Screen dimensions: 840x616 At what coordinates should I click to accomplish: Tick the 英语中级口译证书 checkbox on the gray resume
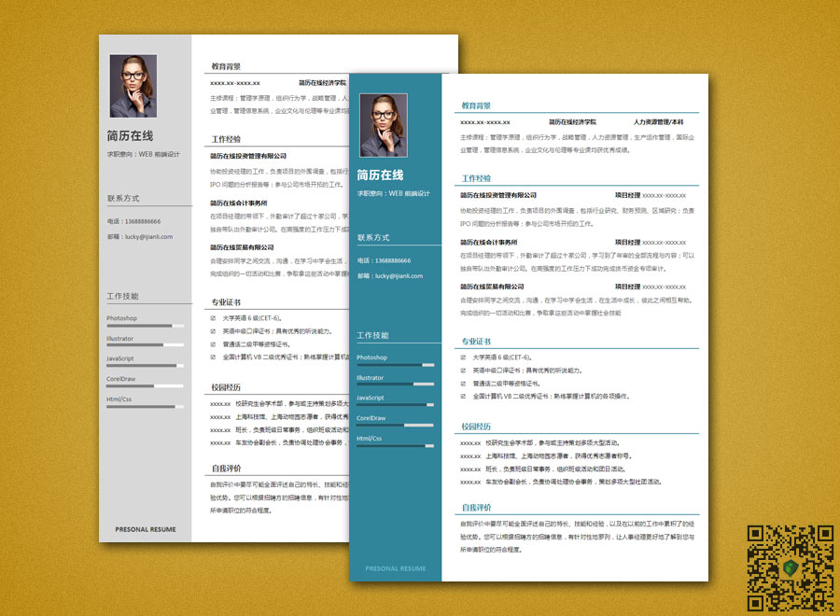coord(214,331)
